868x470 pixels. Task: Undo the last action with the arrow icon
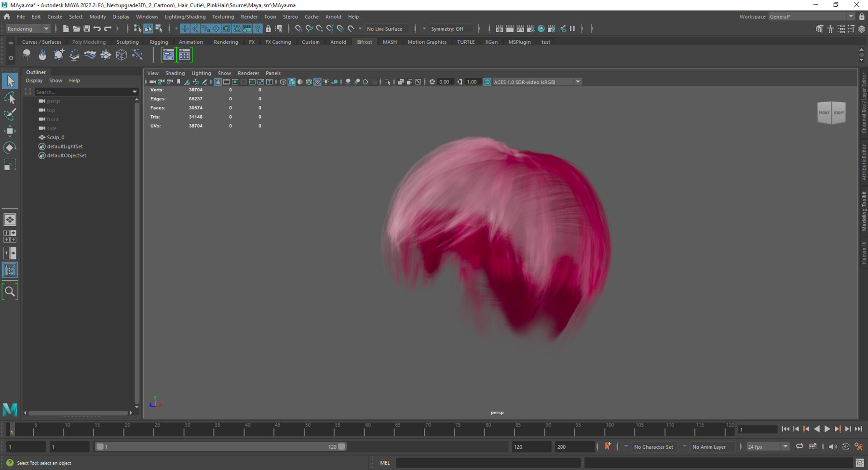tap(97, 29)
